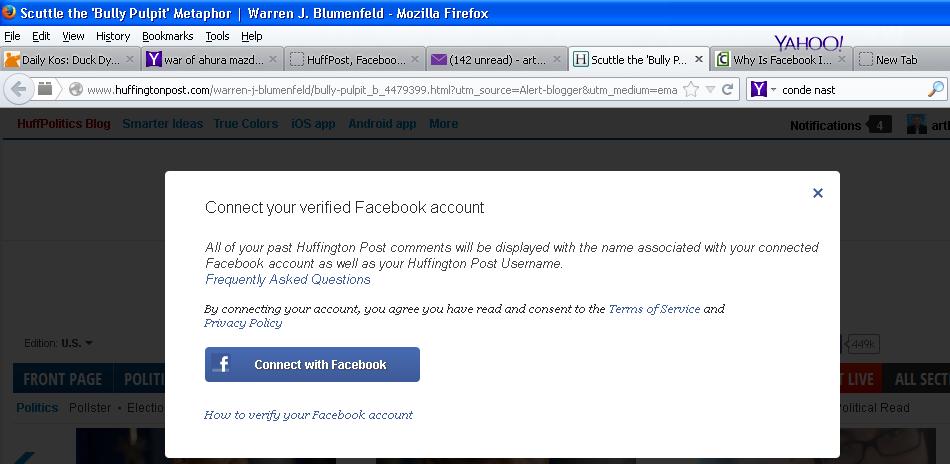Image resolution: width=950 pixels, height=464 pixels.
Task: Click in the Yahoo search field
Action: [x=850, y=89]
